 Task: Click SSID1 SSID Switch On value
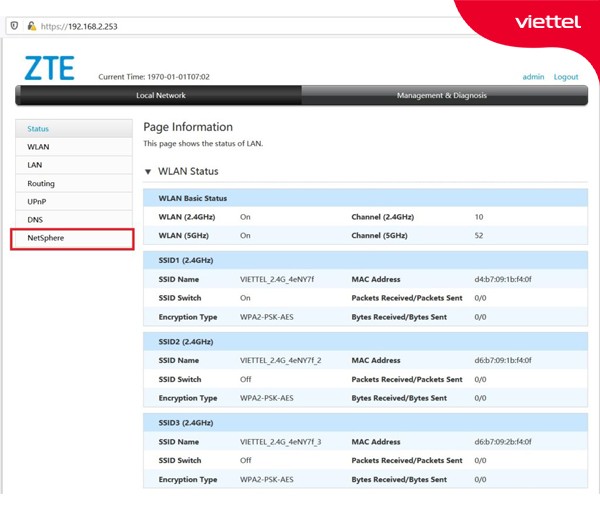click(245, 298)
